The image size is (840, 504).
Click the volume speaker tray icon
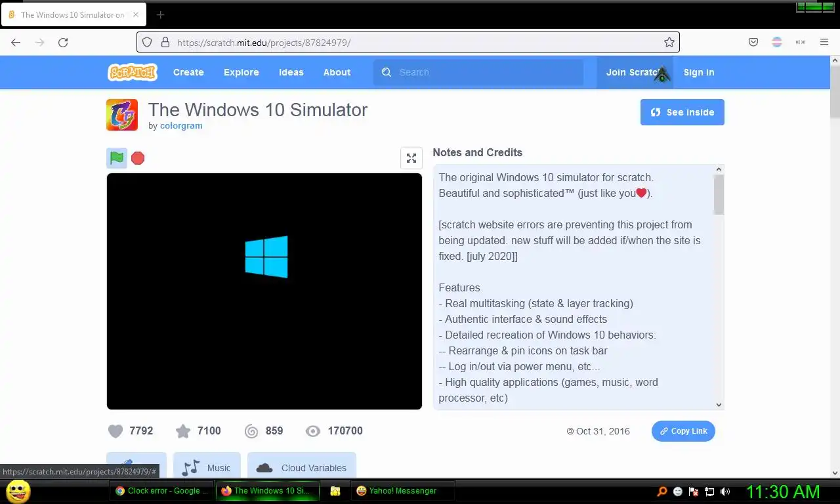coord(725,492)
